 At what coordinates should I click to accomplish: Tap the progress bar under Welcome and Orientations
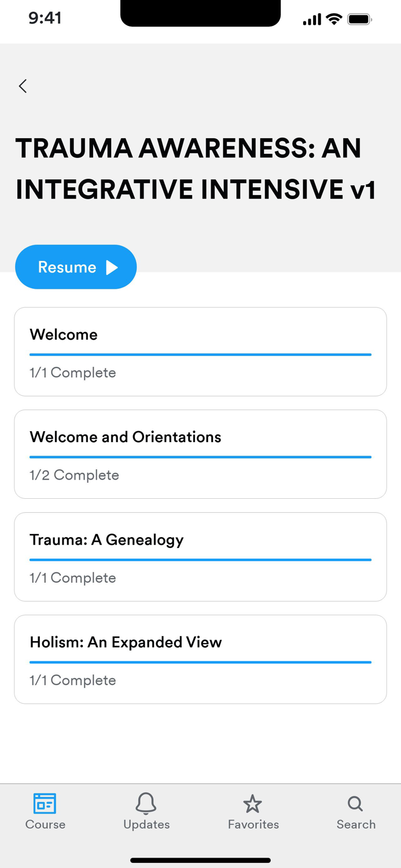200,457
